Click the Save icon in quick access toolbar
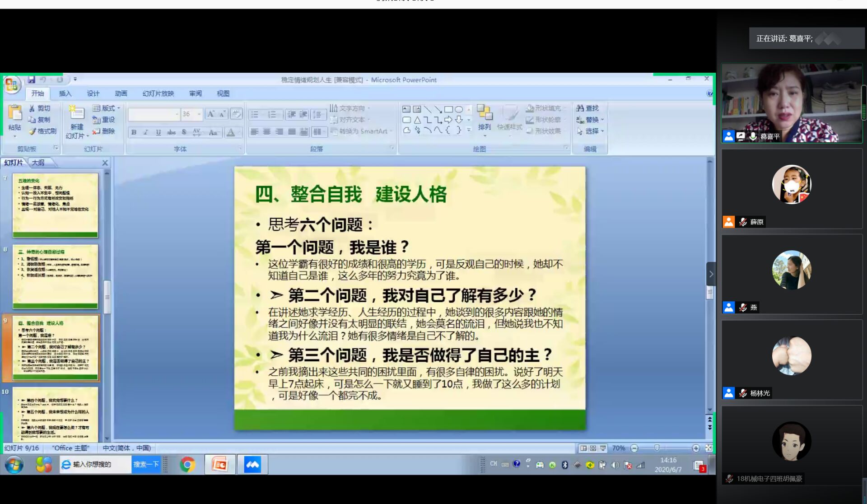 coord(31,80)
